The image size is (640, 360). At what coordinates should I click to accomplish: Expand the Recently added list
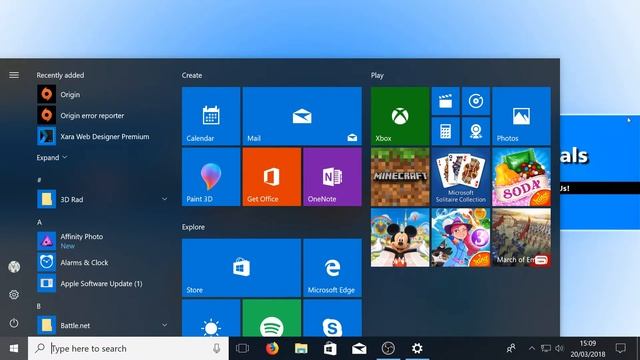[x=52, y=158]
